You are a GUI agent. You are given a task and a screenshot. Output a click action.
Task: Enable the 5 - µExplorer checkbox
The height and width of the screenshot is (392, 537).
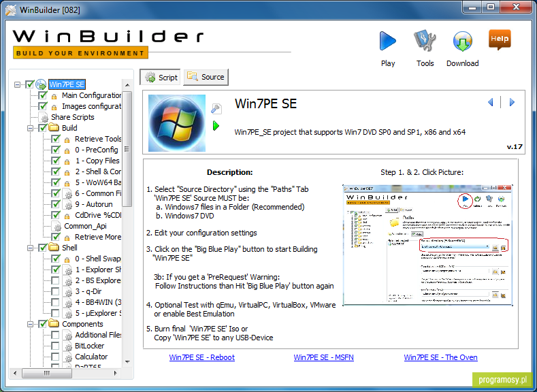pos(55,313)
